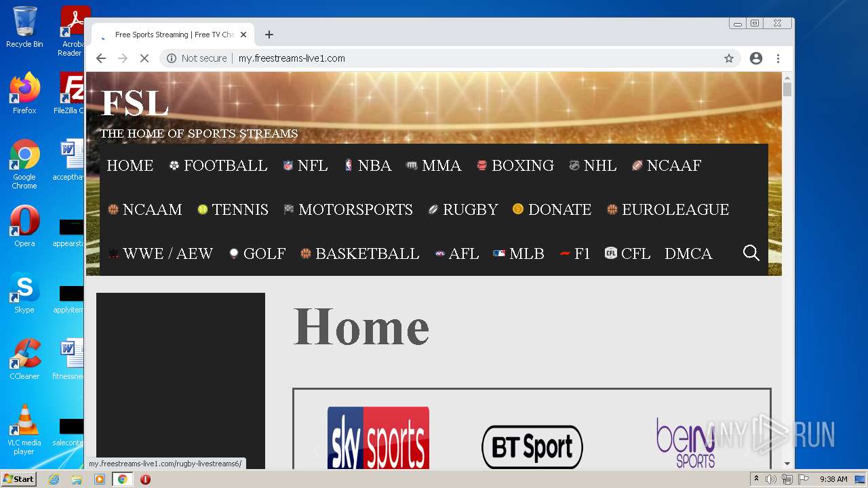This screenshot has height=488, width=868.
Task: Open the RUGBY livestreams page
Action: pos(463,209)
